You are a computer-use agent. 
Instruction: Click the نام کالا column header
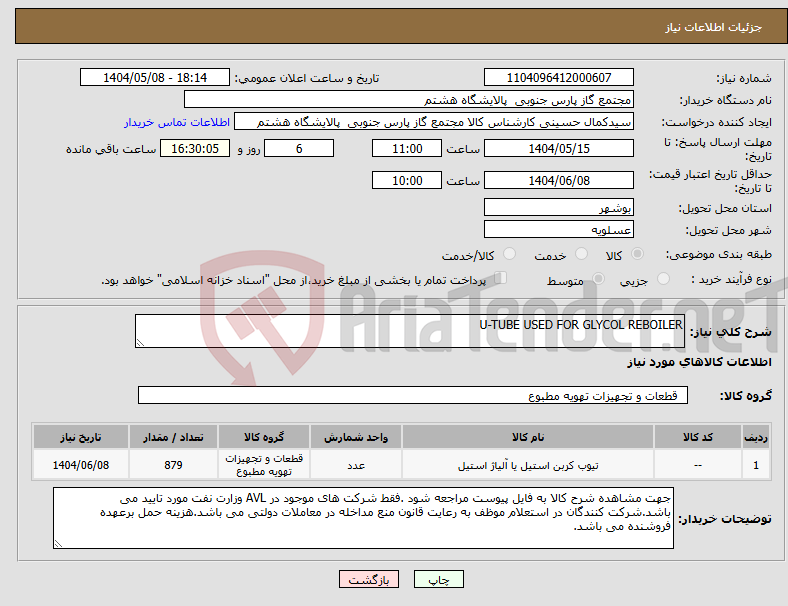pyautogui.click(x=528, y=437)
